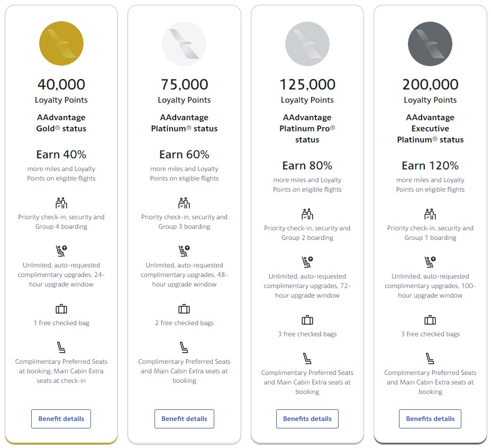Open Benefit details for Executive Platinum status

[430, 418]
